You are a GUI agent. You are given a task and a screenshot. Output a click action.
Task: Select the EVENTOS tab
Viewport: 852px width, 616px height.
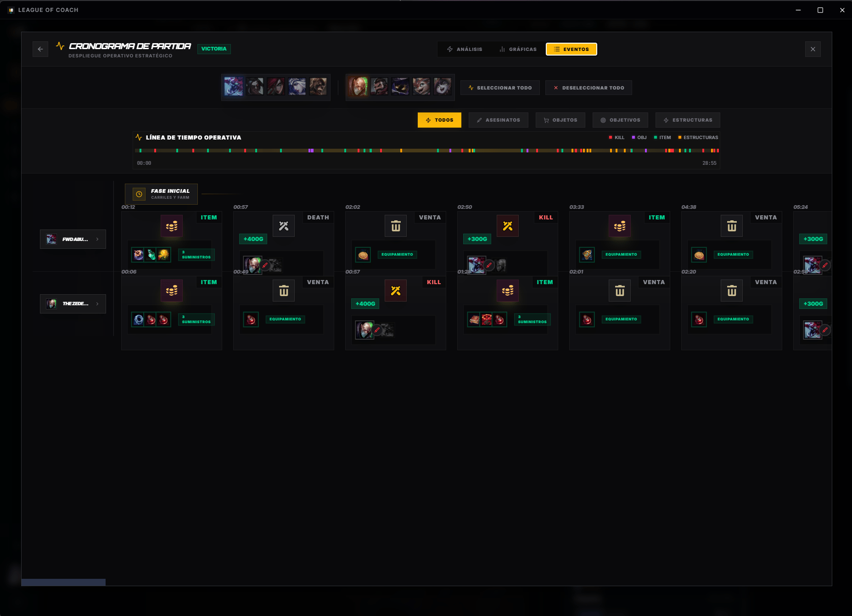click(x=572, y=49)
